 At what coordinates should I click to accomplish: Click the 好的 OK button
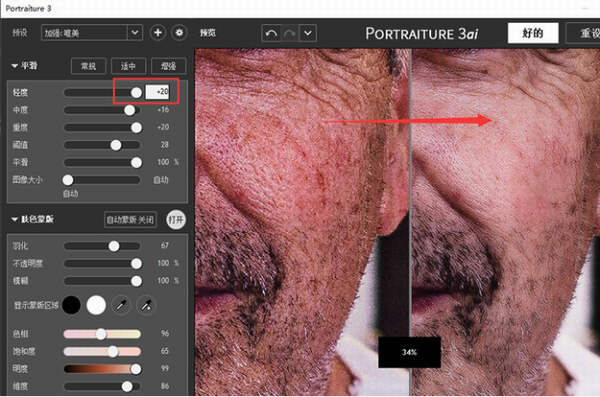tap(533, 33)
